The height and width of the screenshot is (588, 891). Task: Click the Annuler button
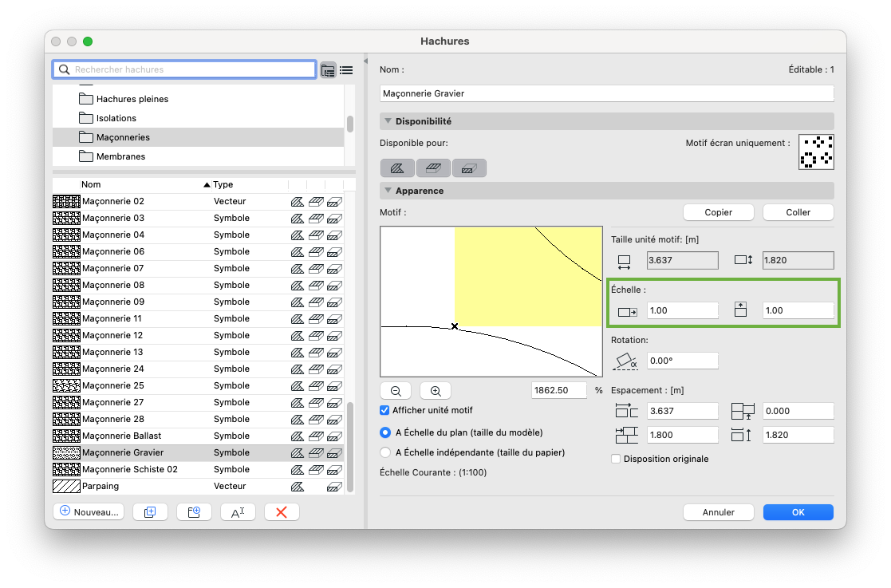point(718,512)
